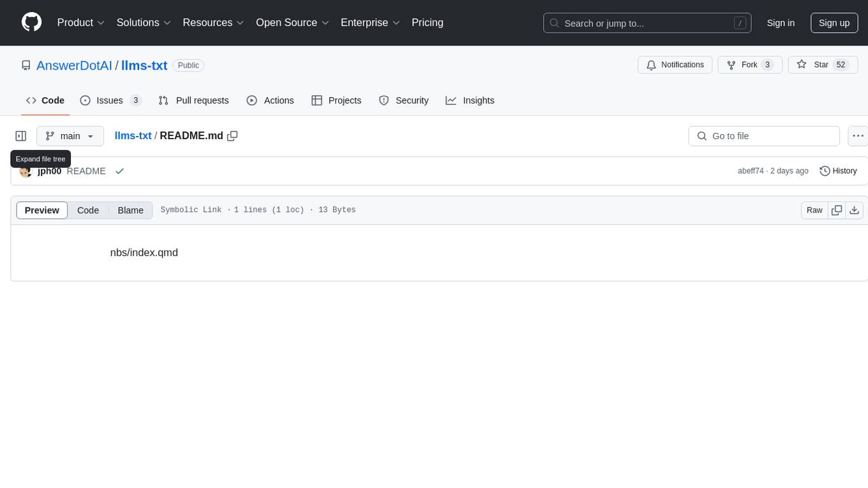Open the llms-txt repository link in header
Viewport: 868px width, 488px height.
coord(144,65)
